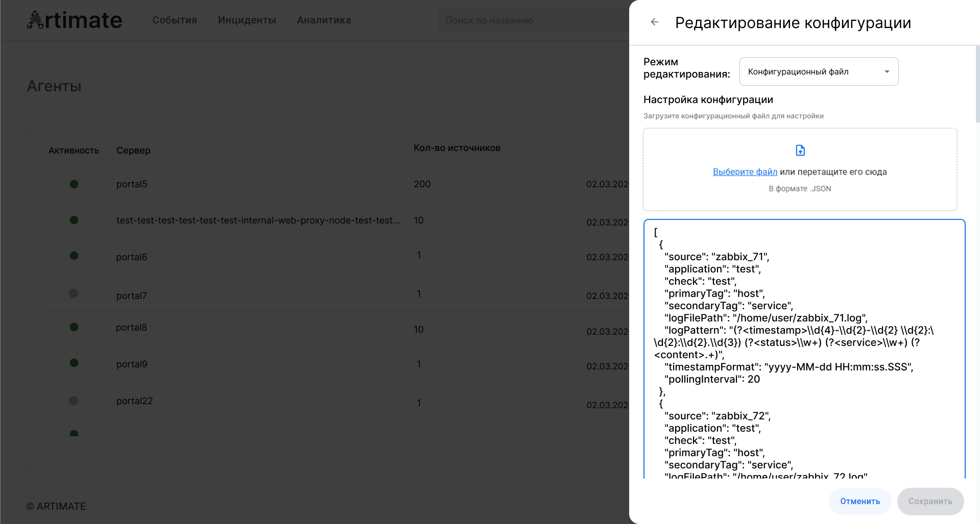Image resolution: width=980 pixels, height=524 pixels.
Task: Click the Выберите файл link
Action: click(x=745, y=172)
